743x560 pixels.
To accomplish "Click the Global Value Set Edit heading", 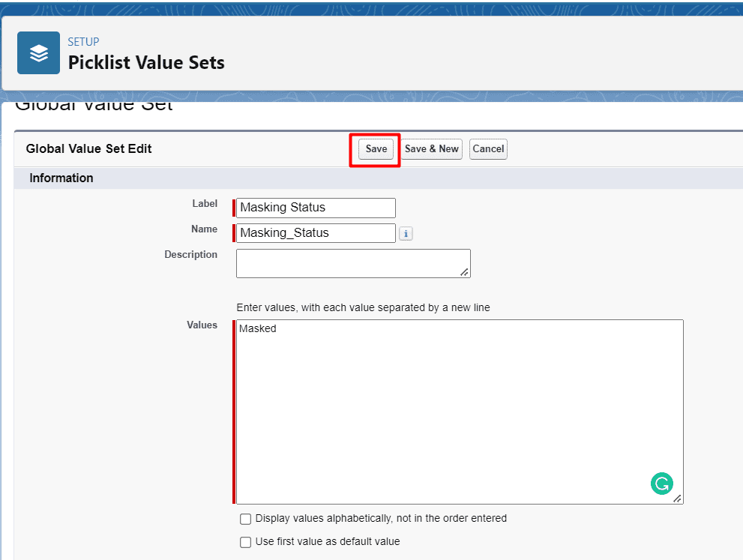I will [88, 149].
